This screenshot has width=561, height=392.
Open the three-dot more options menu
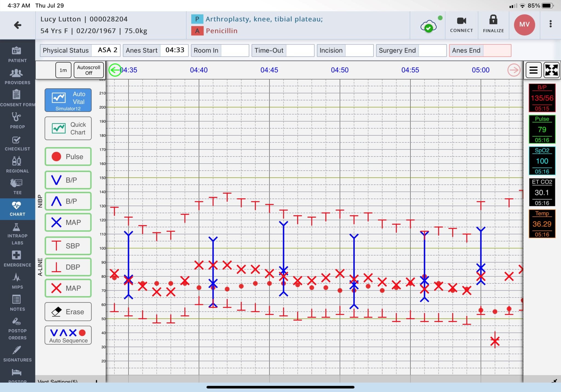click(550, 24)
